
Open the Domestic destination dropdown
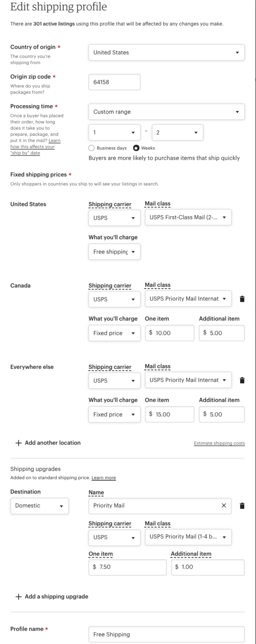[x=39, y=506]
